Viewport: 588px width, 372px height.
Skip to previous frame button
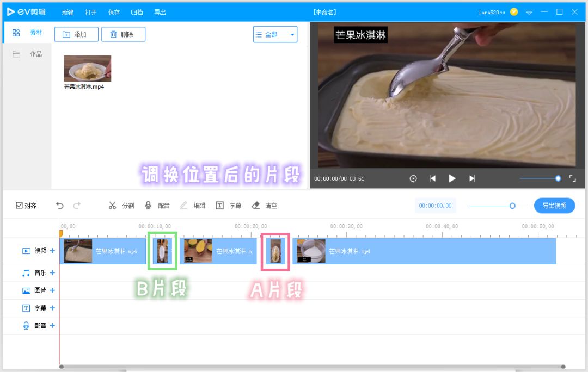tap(433, 179)
